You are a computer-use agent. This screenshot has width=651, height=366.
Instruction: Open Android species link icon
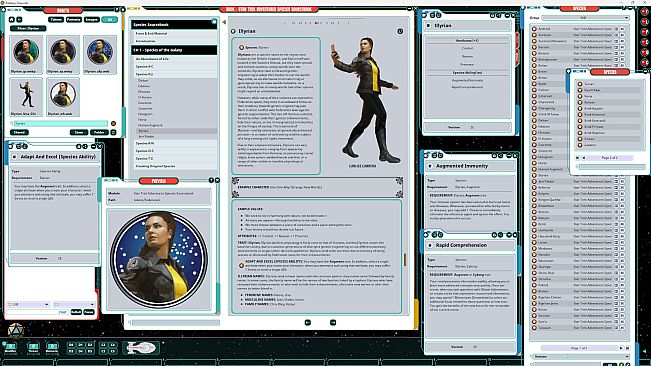click(534, 29)
